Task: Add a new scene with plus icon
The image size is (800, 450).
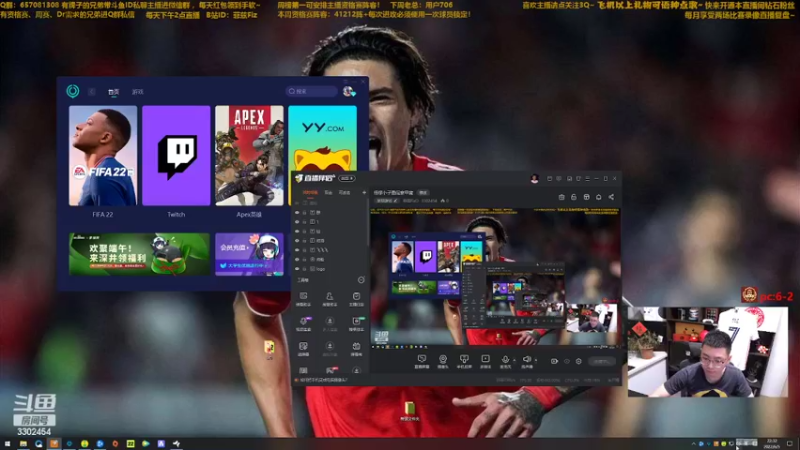Action: (364, 193)
